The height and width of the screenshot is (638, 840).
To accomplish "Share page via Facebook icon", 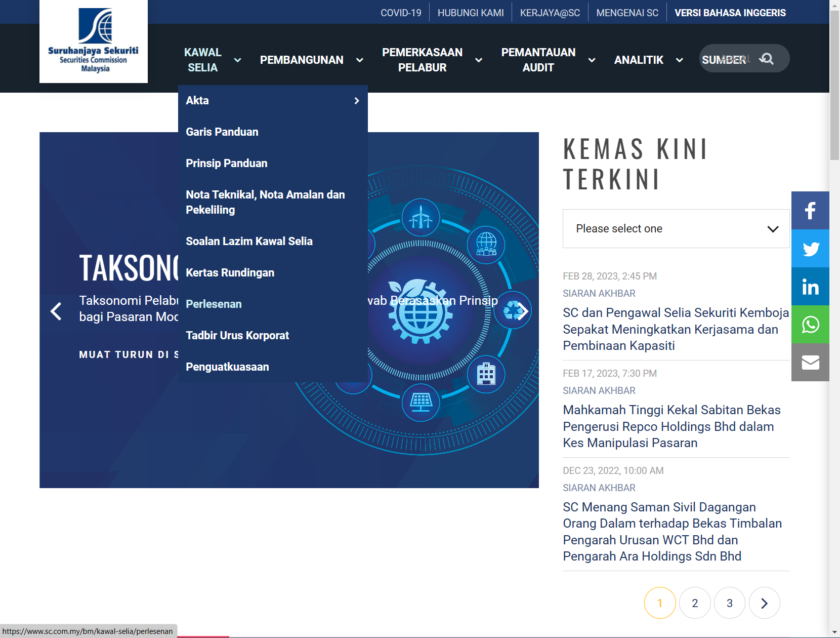I will pyautogui.click(x=810, y=211).
